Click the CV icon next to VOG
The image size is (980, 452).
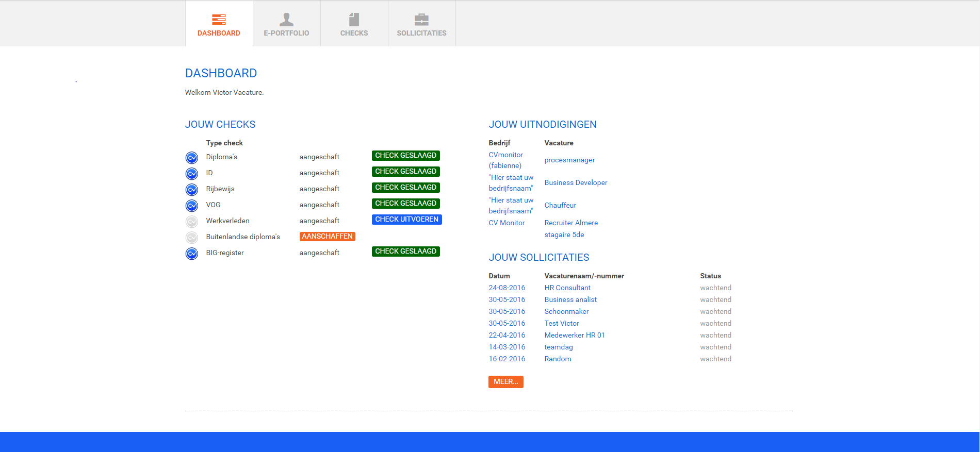click(192, 206)
